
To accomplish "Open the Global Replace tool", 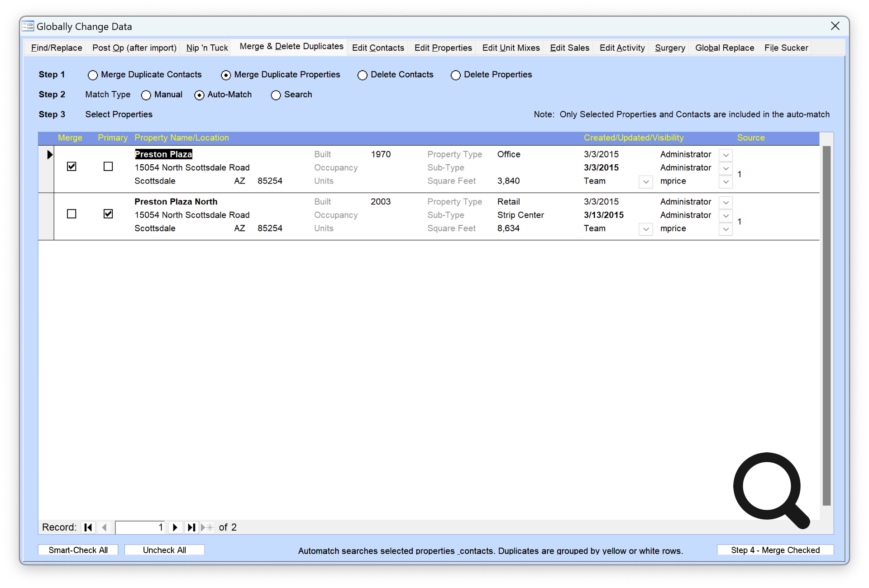I will pos(725,47).
